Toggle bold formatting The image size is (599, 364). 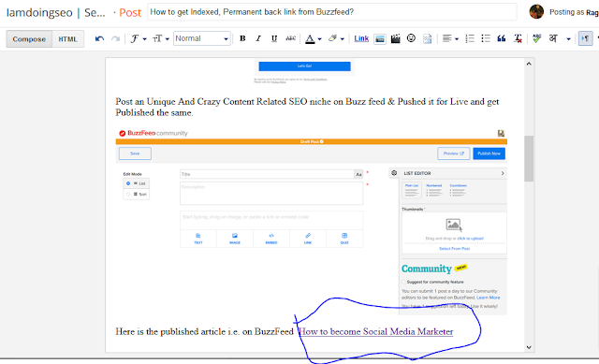242,38
